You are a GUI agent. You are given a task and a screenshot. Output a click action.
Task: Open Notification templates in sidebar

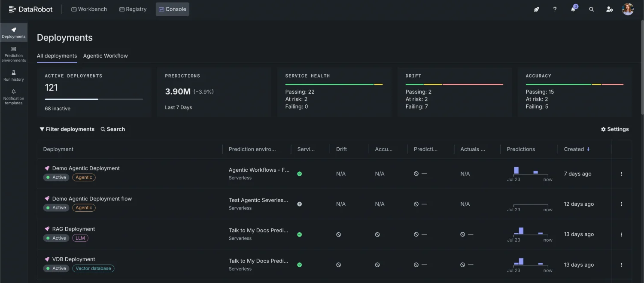click(x=14, y=97)
